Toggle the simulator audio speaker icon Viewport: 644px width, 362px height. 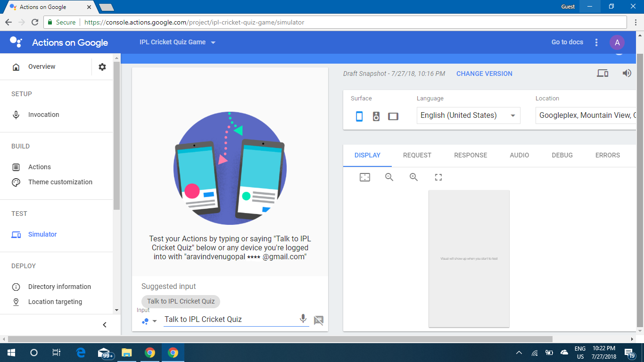[627, 73]
